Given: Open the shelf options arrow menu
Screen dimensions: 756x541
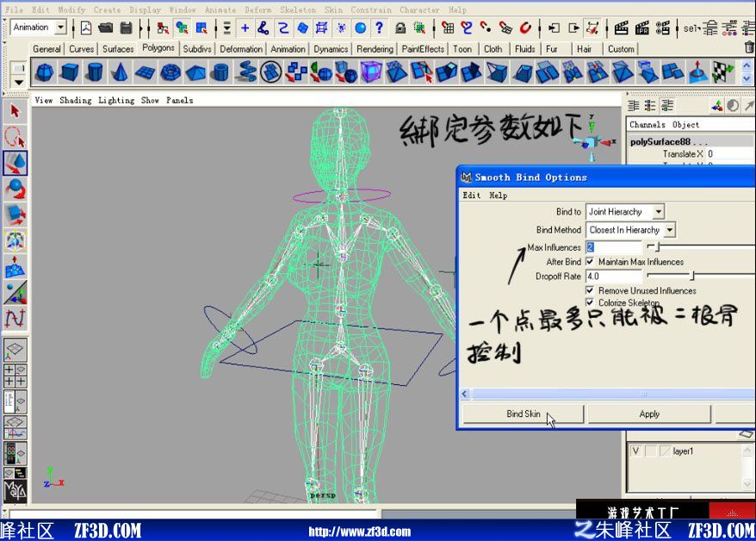Looking at the screenshot, I should pyautogui.click(x=18, y=83).
